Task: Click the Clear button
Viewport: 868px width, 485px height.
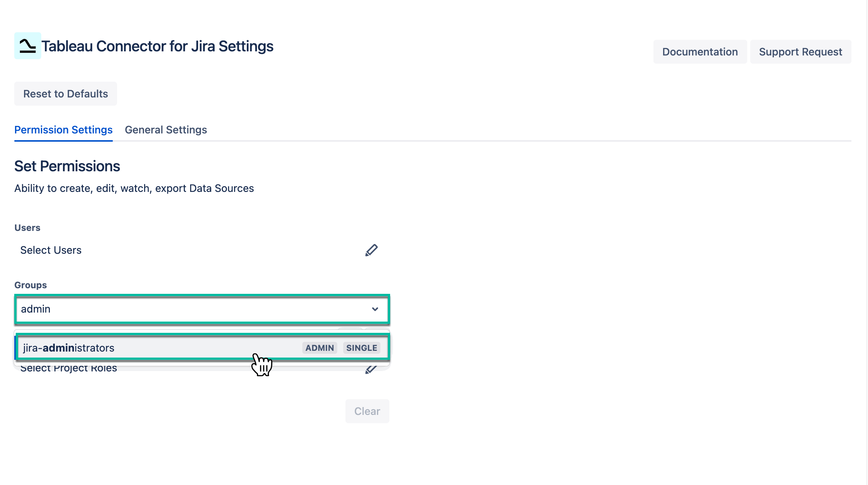Action: [367, 411]
